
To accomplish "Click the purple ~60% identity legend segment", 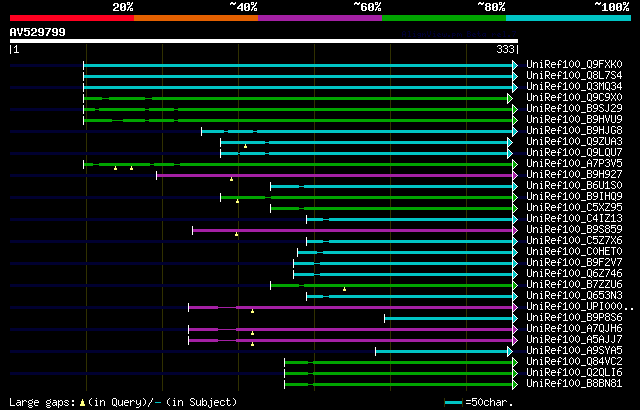I will pyautogui.click(x=320, y=18).
